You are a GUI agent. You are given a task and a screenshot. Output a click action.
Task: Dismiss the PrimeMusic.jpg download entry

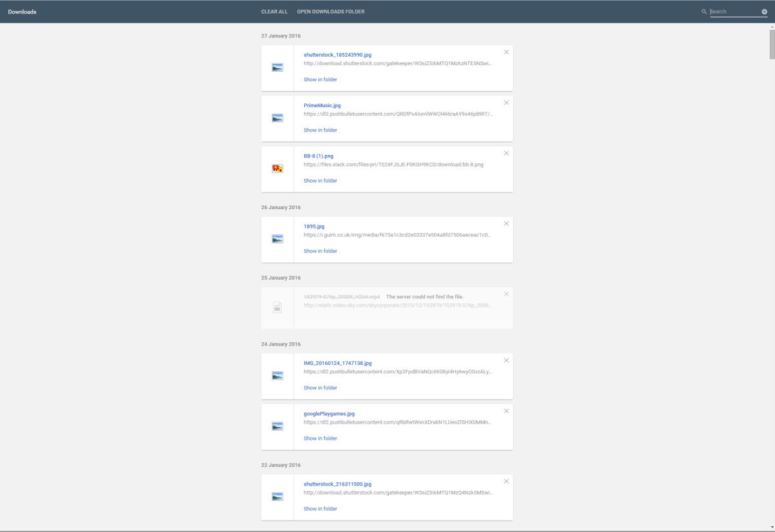[506, 103]
